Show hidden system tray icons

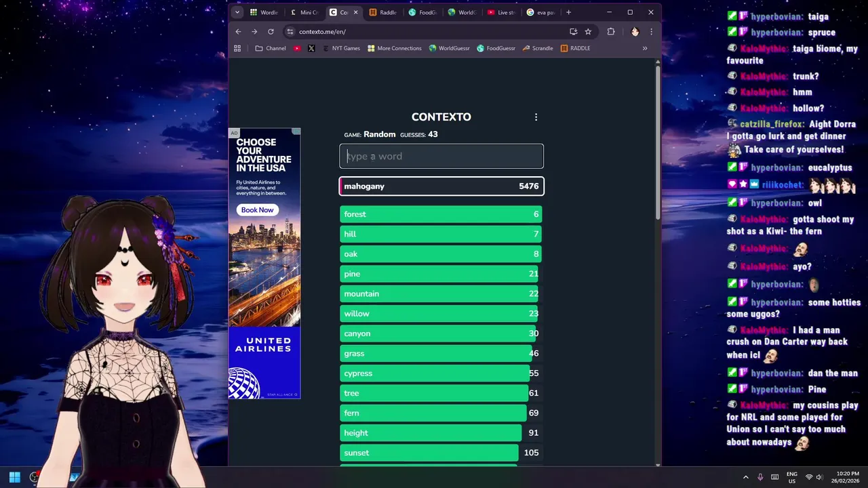click(x=745, y=477)
